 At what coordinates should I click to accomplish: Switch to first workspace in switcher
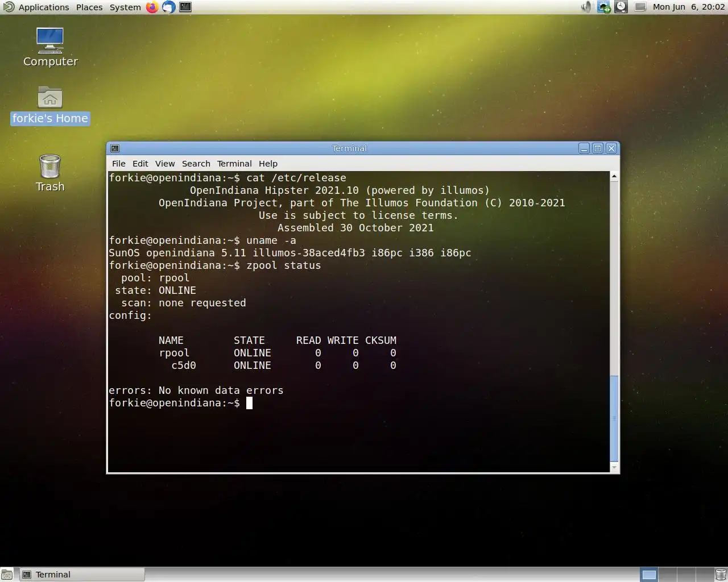click(649, 575)
